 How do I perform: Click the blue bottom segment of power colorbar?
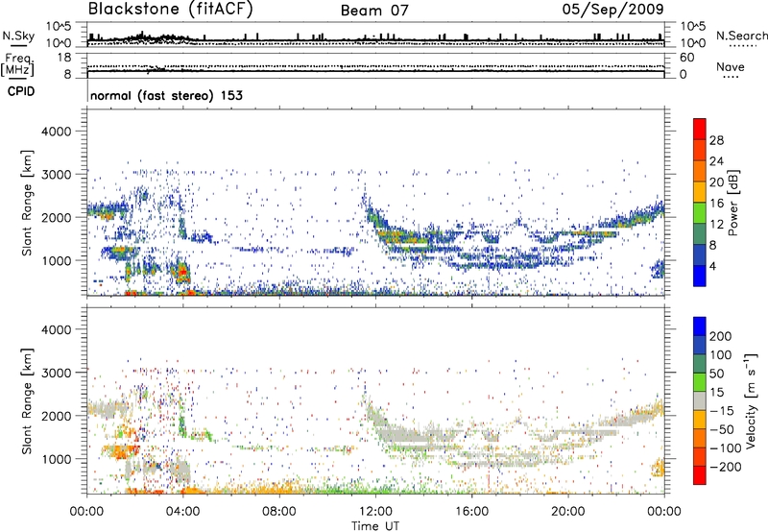pos(700,276)
